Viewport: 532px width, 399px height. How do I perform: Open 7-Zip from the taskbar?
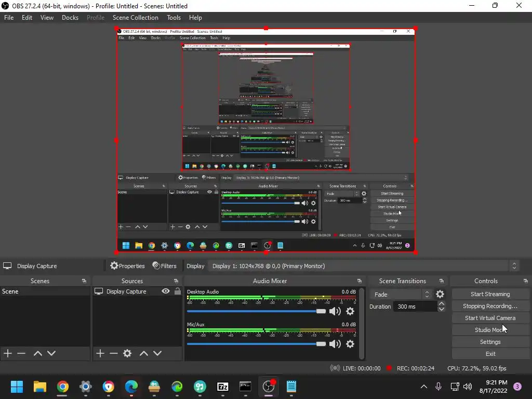222,387
